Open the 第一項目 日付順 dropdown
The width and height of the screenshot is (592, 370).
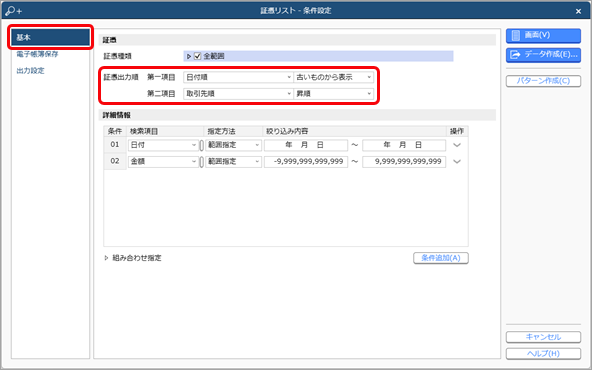(x=238, y=77)
